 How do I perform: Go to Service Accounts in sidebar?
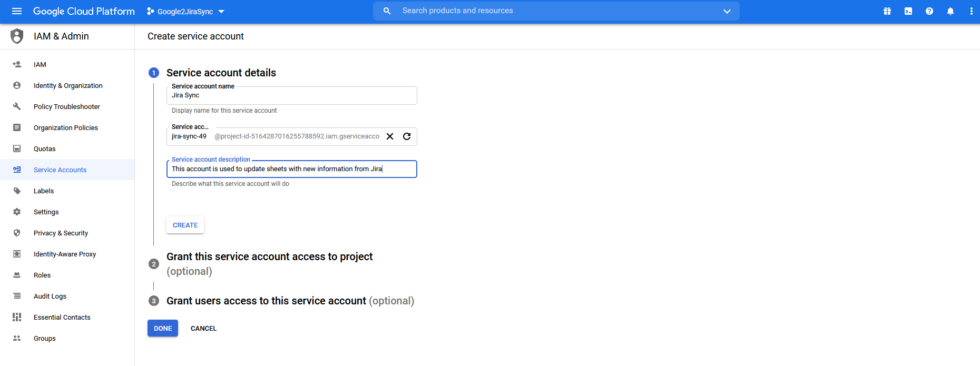coord(60,170)
